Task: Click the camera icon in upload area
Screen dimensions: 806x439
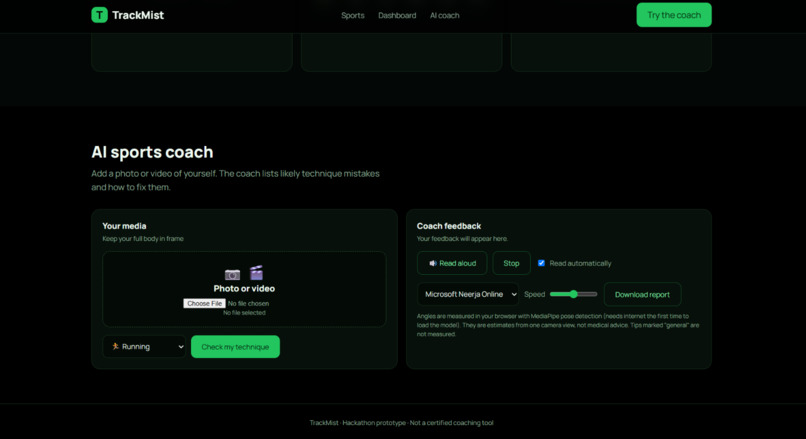Action: tap(232, 275)
